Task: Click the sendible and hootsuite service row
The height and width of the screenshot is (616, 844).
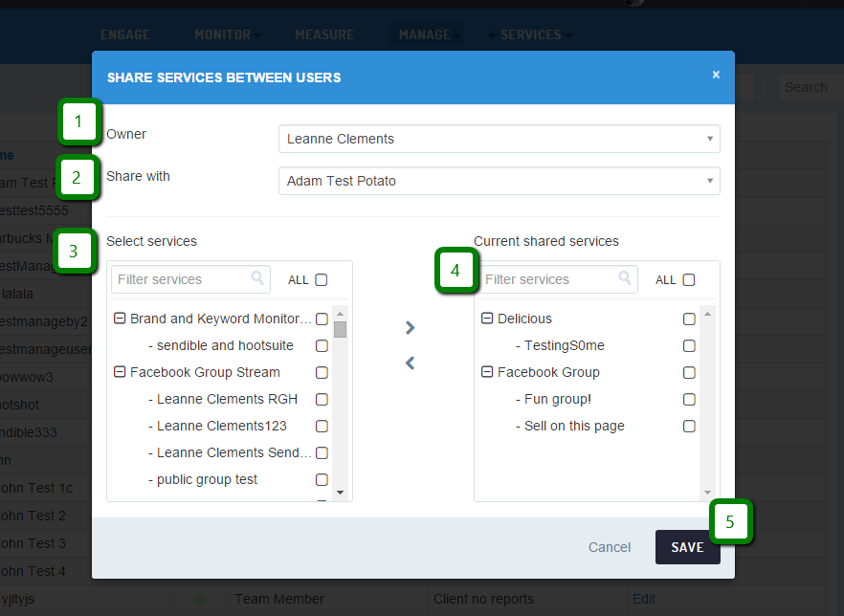Action: [x=221, y=345]
